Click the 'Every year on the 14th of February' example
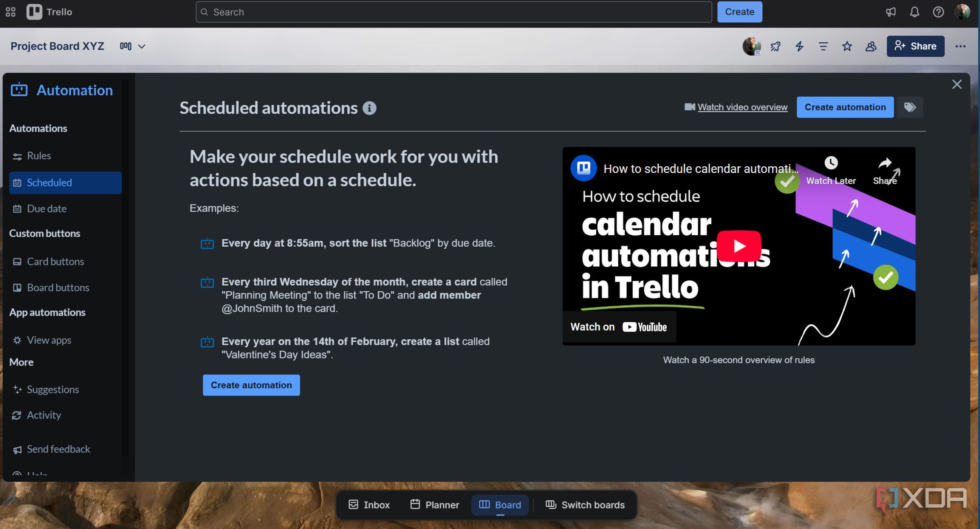Screen dimensions: 980x529 (x=355, y=348)
